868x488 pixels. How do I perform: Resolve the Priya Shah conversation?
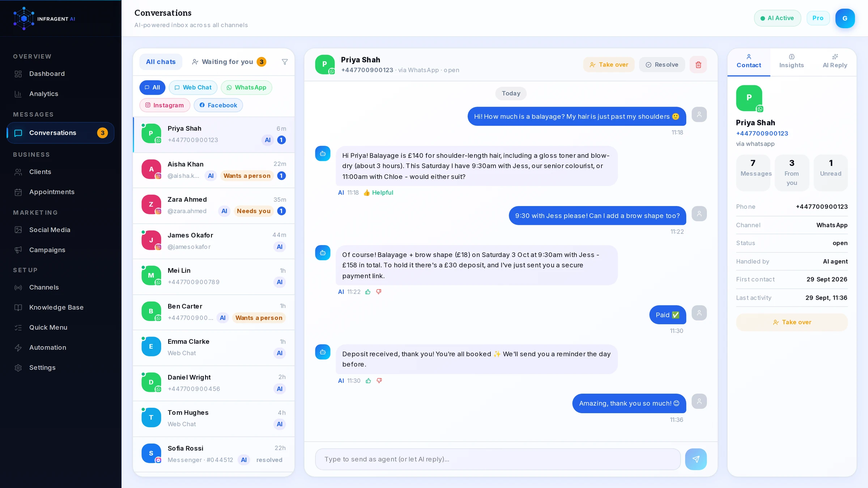point(662,65)
